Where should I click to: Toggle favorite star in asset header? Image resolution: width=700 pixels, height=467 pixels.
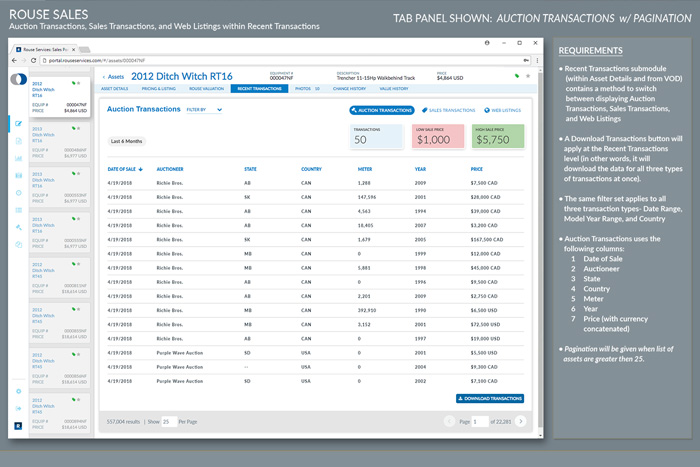pos(528,76)
